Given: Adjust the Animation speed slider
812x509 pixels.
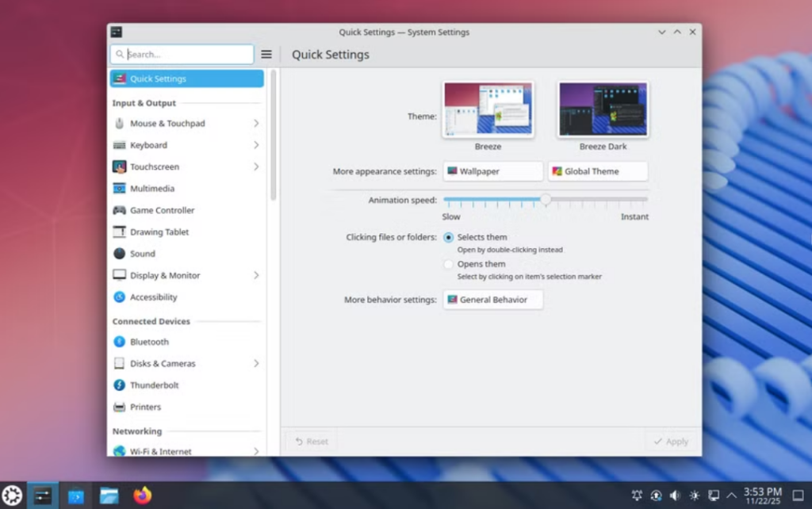Looking at the screenshot, I should tap(546, 201).
